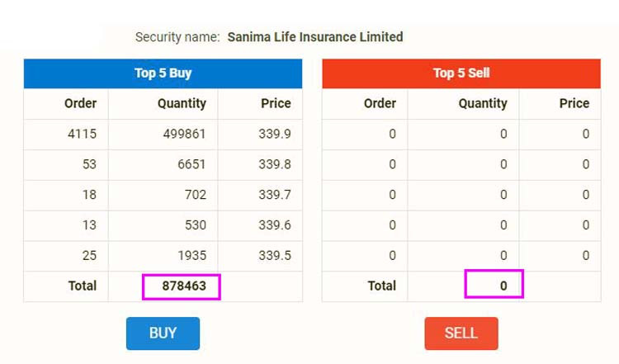Screen dimensions: 619x364
Task: Select the Top 5 Sell header
Action: coord(461,73)
